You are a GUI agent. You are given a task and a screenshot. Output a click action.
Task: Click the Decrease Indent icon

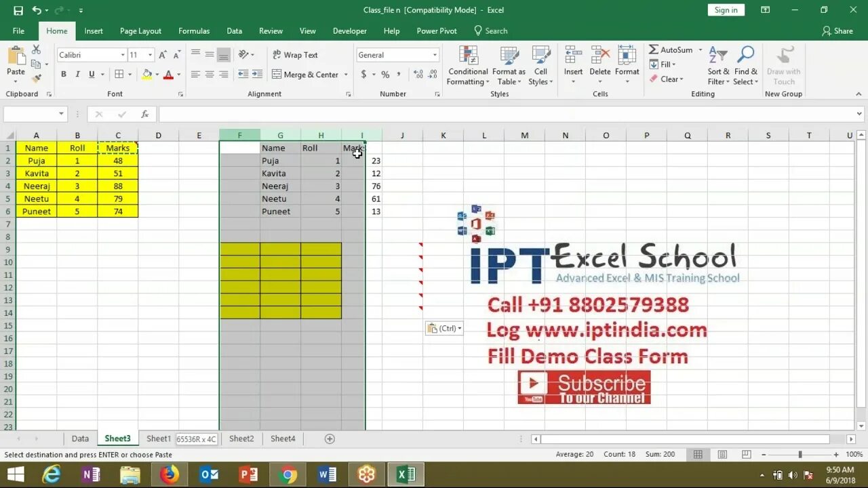click(243, 75)
